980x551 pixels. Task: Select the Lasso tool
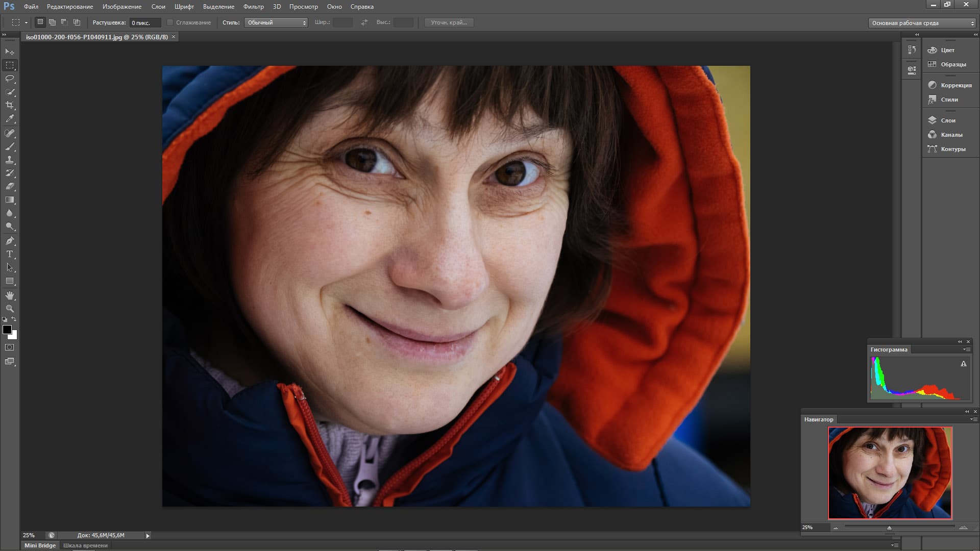tap(10, 79)
